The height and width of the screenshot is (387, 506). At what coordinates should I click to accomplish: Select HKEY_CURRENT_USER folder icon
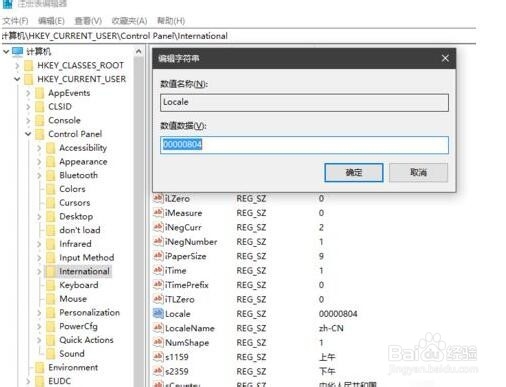point(29,79)
